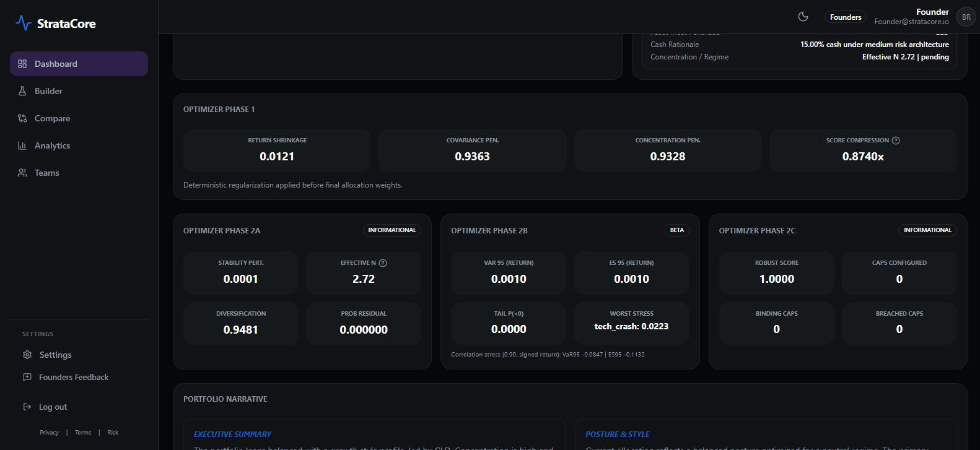The image size is (980, 450).
Task: Click the Diversification value 0.9481
Action: pos(241,330)
